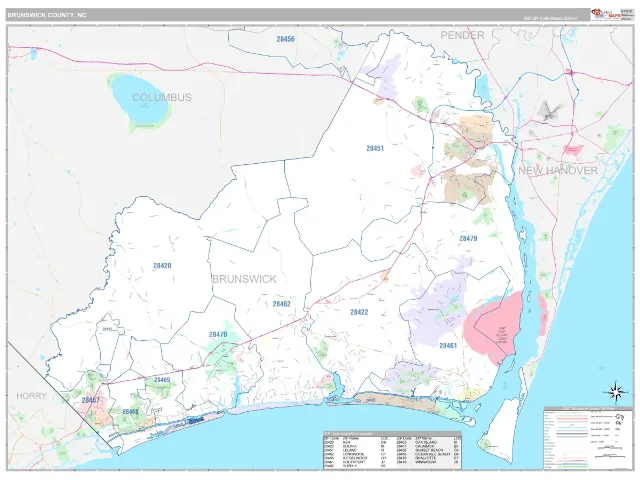Select ZIP code label 28456
The height and width of the screenshot is (480, 640).
click(285, 39)
